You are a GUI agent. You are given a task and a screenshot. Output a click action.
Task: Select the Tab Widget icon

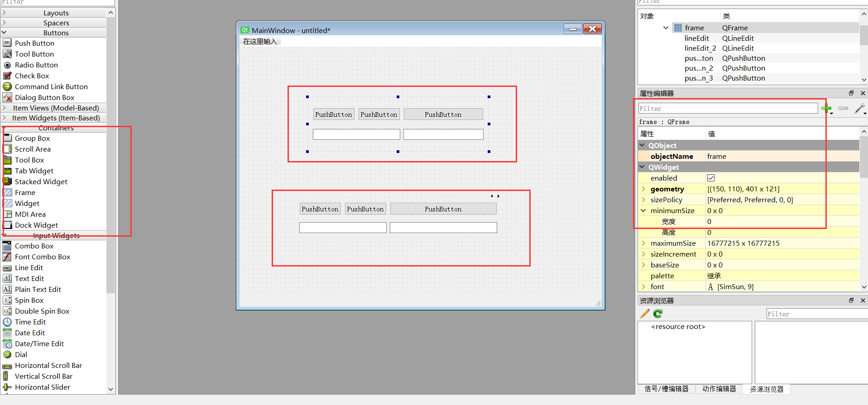7,171
